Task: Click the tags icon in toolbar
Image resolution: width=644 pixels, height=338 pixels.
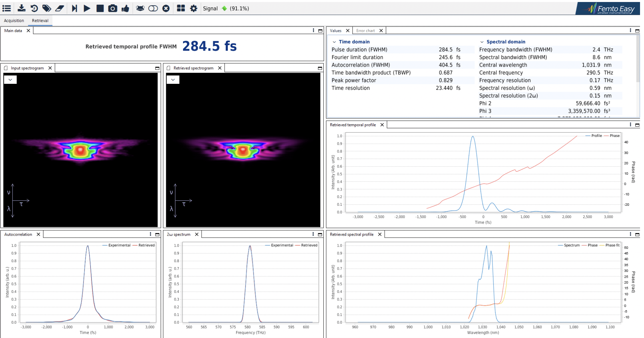Action: tap(47, 8)
